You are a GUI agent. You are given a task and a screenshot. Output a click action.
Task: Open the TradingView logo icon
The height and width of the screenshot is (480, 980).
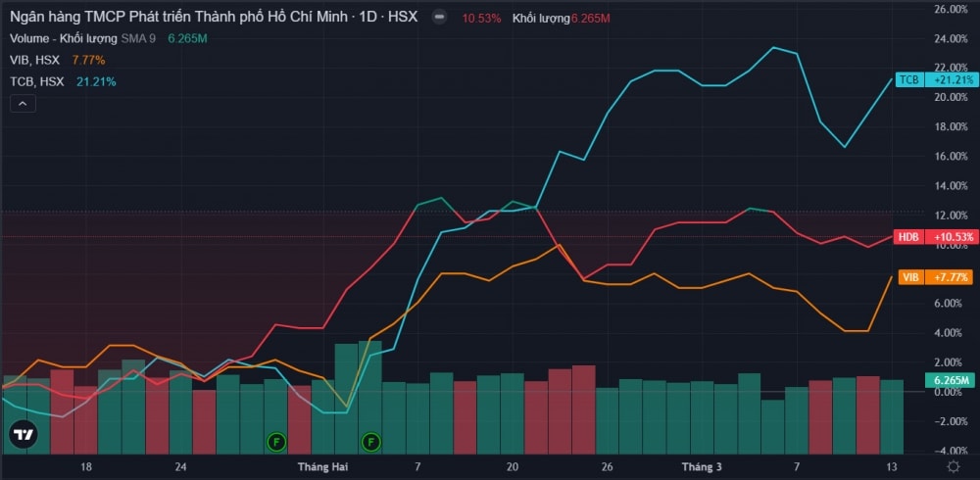(24, 434)
